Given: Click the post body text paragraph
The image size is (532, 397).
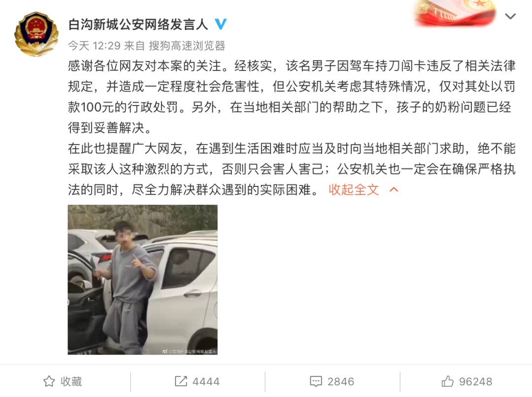Looking at the screenshot, I should pos(292,128).
